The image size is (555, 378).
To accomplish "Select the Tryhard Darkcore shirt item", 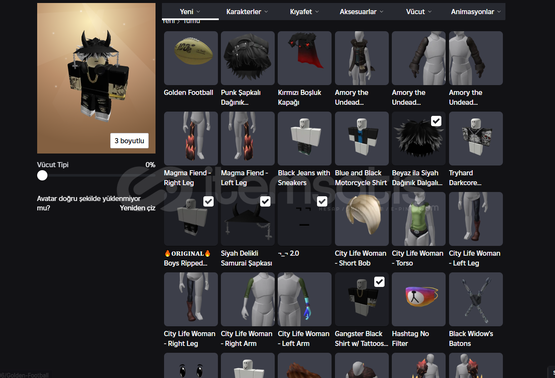I will [476, 138].
